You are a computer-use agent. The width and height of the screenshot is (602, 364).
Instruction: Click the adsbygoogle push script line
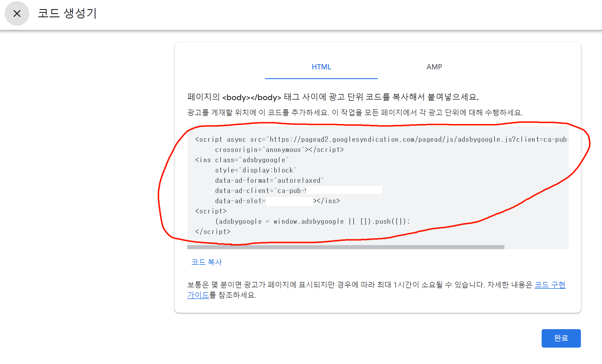pos(313,221)
